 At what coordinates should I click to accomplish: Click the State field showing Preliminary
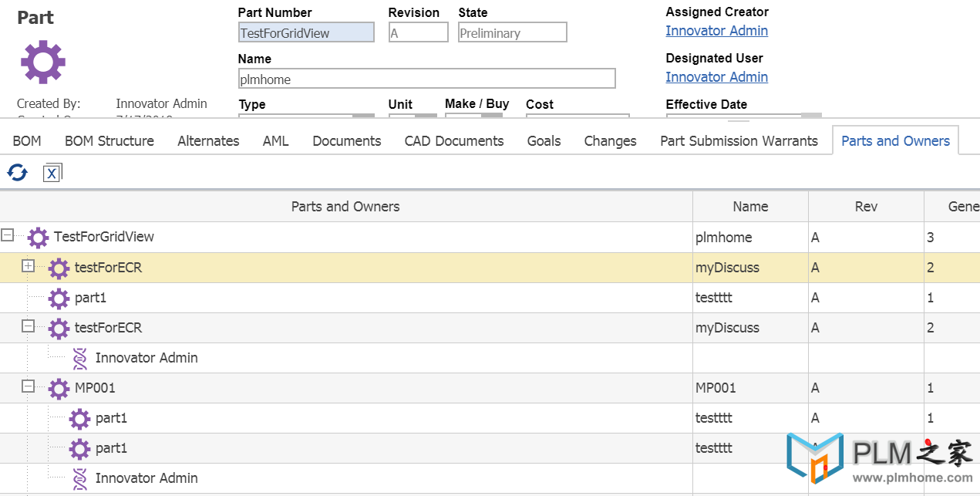click(x=513, y=32)
